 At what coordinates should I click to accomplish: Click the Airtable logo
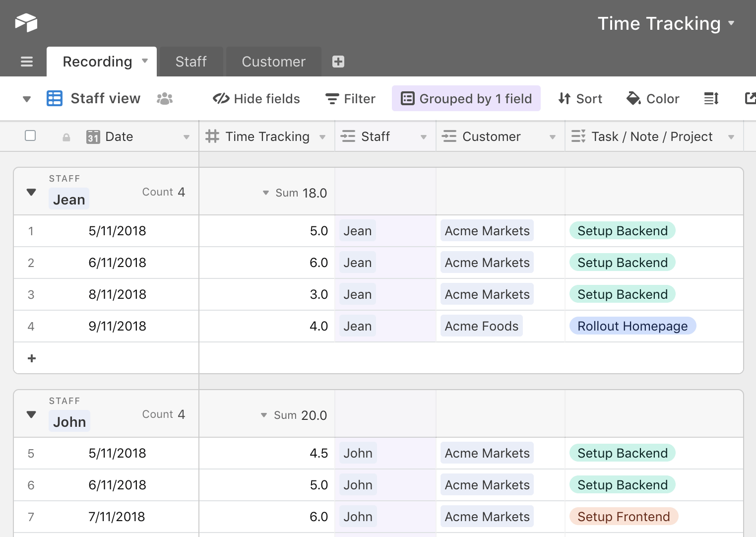click(26, 22)
